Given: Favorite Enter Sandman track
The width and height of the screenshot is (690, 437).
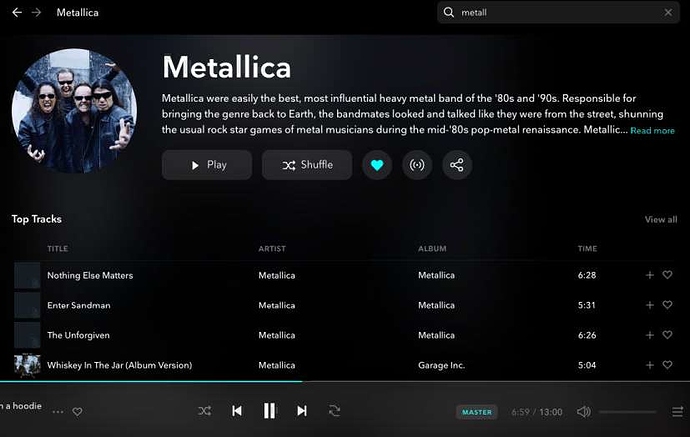Looking at the screenshot, I should click(x=667, y=305).
